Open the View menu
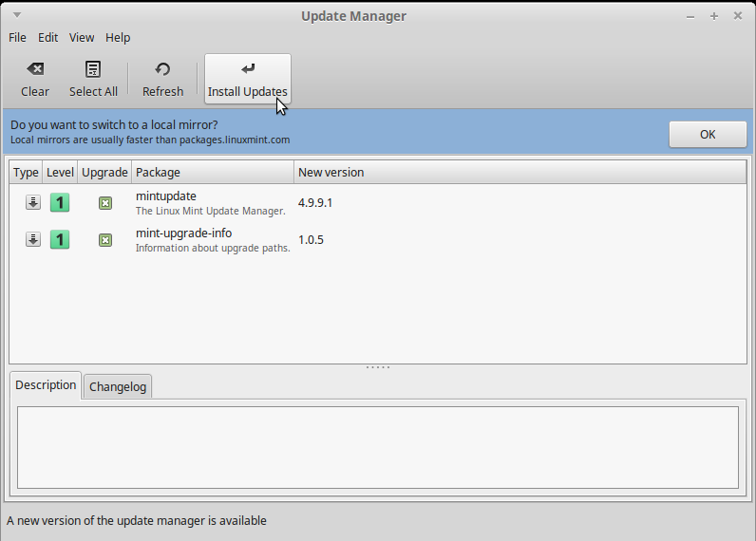 [x=82, y=38]
